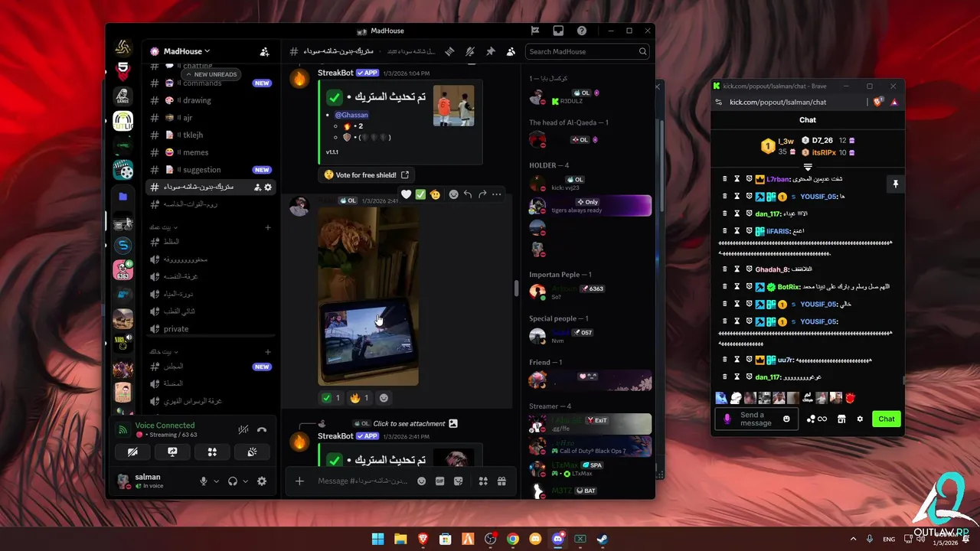The image size is (980, 551).
Task: Open sticker picker in message bar
Action: [x=459, y=481]
